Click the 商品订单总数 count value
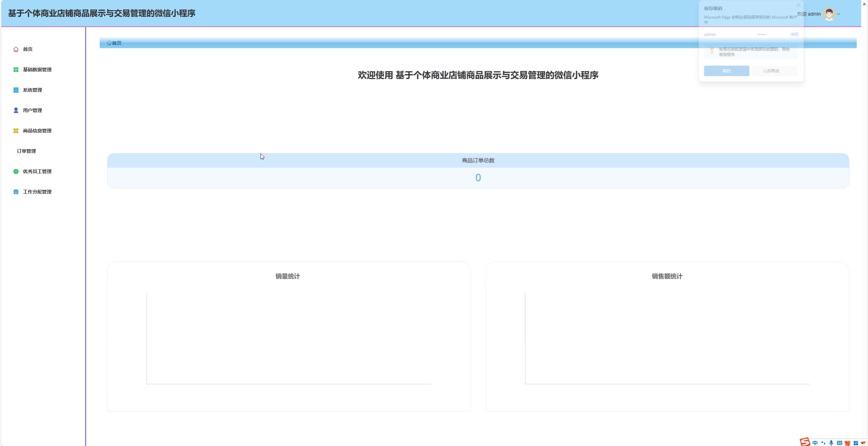868x446 pixels. click(x=478, y=178)
